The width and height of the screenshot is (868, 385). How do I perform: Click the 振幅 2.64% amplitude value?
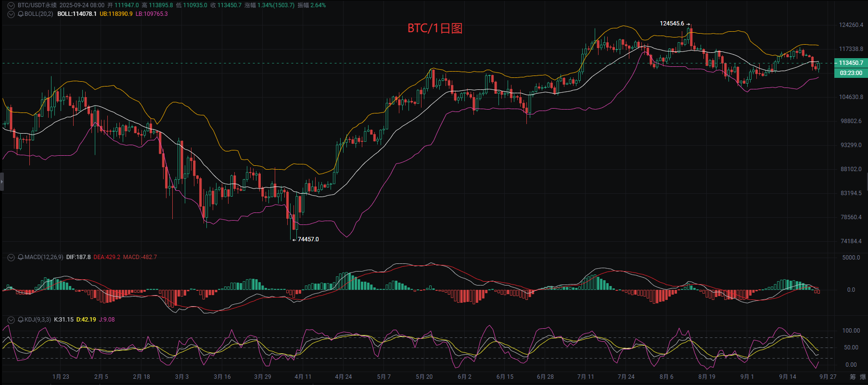pos(312,5)
